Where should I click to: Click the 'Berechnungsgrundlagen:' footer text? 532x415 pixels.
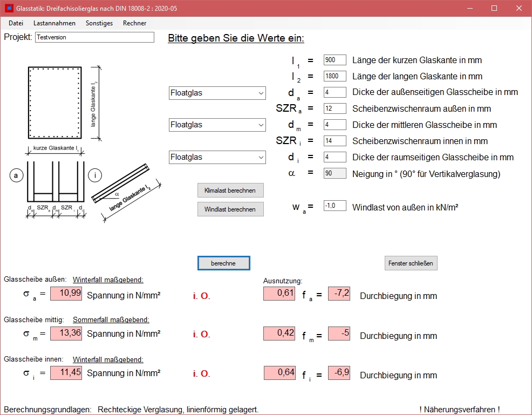click(x=47, y=410)
